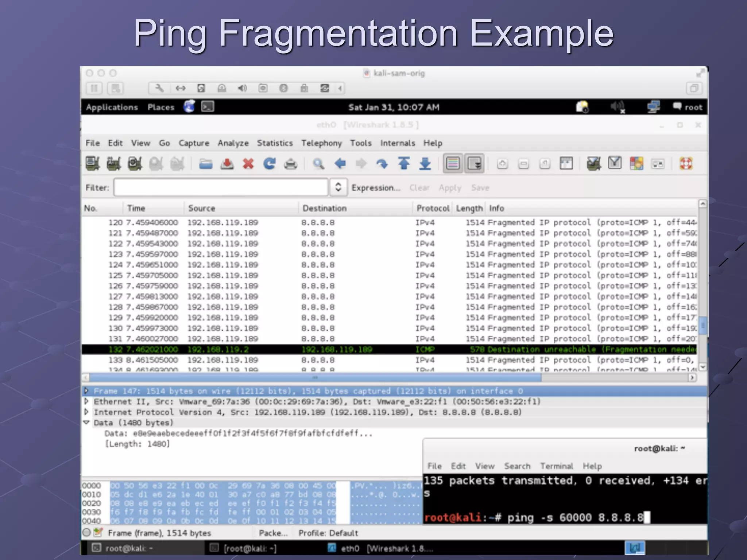This screenshot has height=560, width=747.
Task: Reset zoom to normal size
Action: pyautogui.click(x=545, y=164)
